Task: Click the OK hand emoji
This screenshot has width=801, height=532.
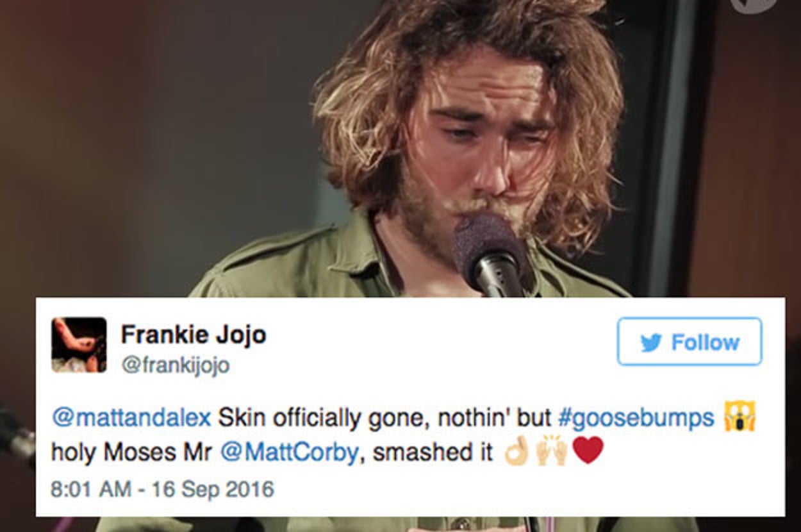Action: point(516,451)
